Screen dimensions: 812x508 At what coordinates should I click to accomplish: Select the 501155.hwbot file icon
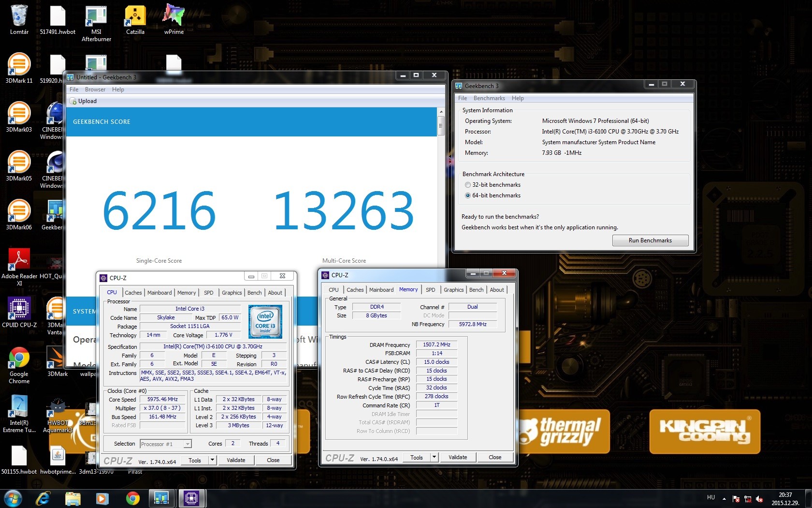(x=19, y=459)
